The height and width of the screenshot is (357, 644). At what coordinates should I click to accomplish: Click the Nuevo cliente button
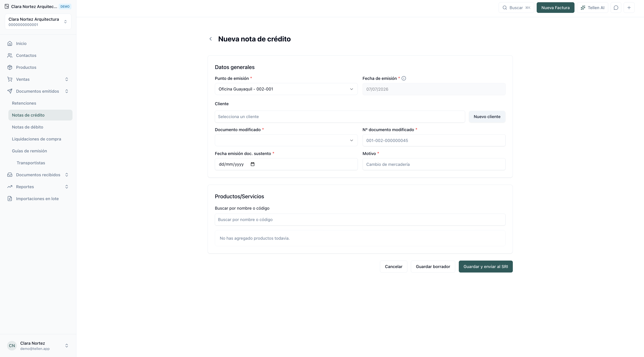pos(487,117)
